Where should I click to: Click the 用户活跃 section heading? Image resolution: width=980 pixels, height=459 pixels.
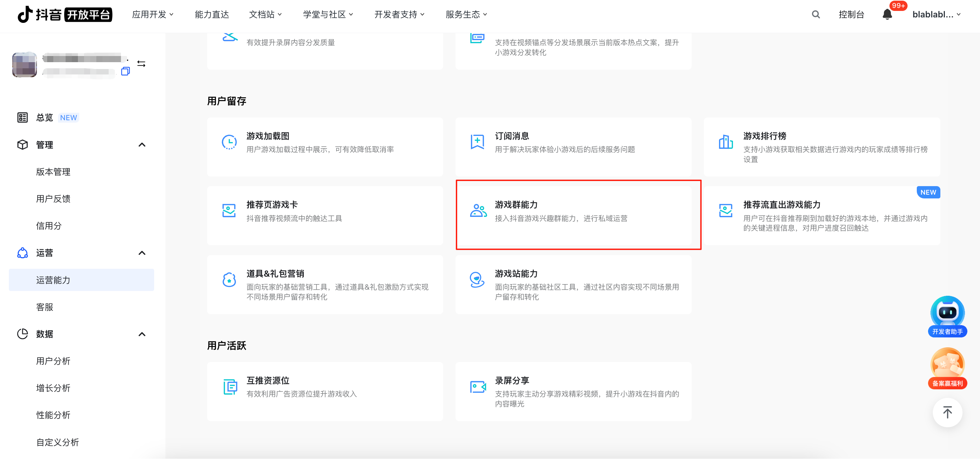[x=227, y=345]
